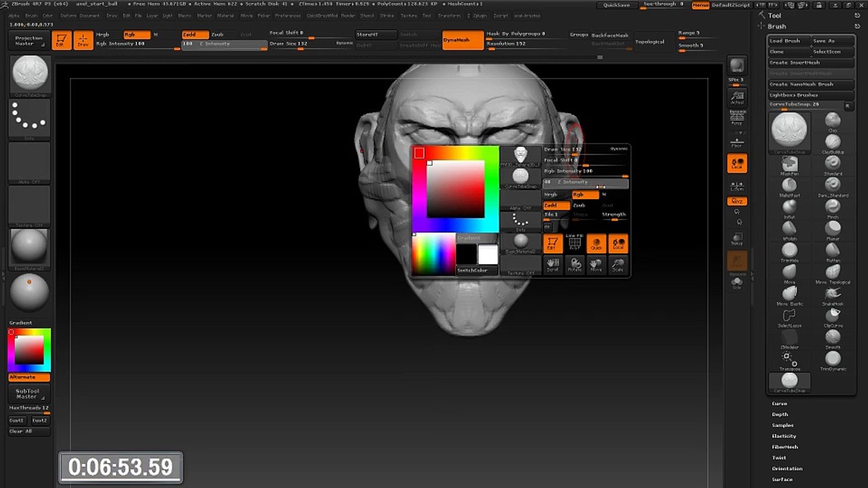Viewport: 868px width, 488px height.
Task: Choose the SnakeHook brush
Action: pyautogui.click(x=833, y=295)
